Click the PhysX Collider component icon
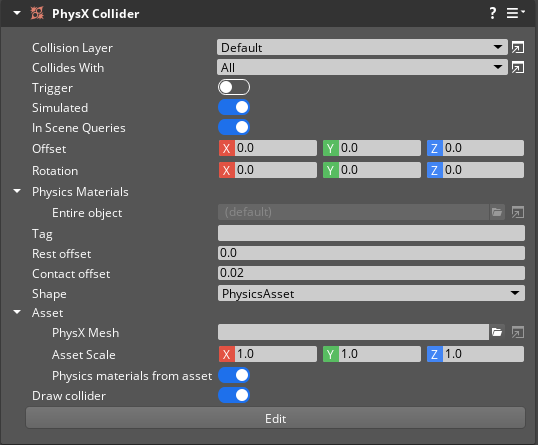Viewport: 538px width, 445px height. point(37,14)
